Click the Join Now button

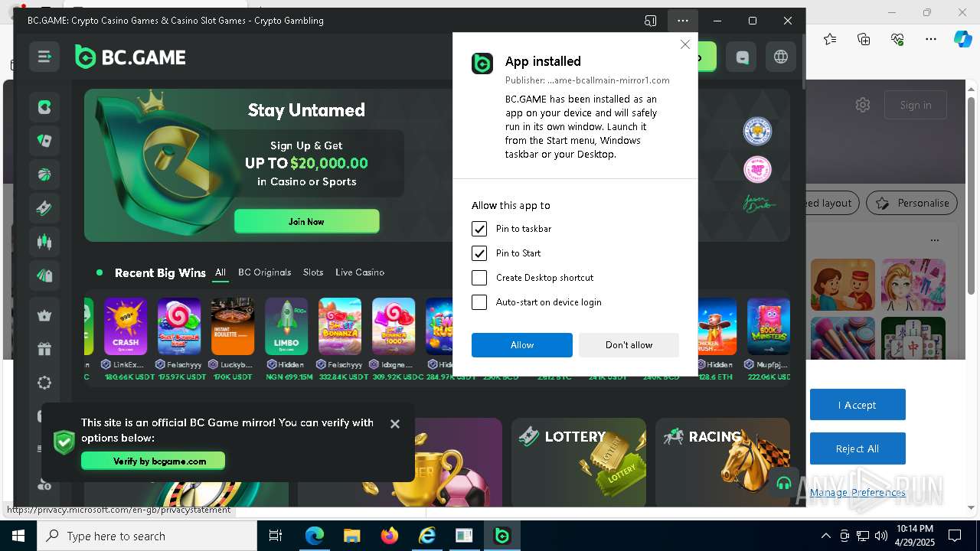pos(306,221)
